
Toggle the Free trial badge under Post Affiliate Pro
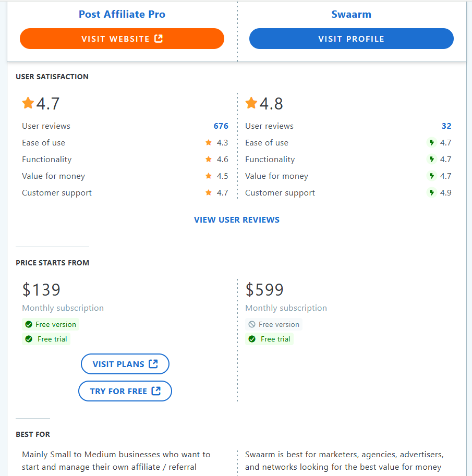click(46, 339)
